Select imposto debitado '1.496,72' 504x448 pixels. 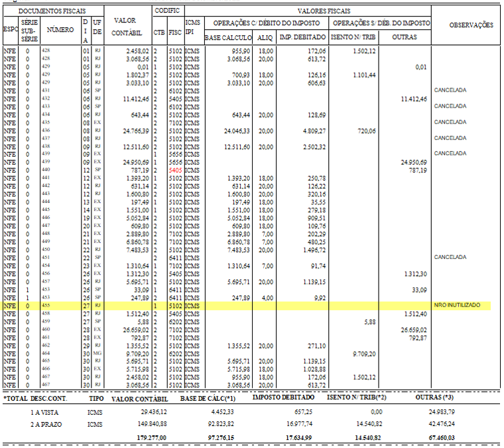click(x=314, y=250)
